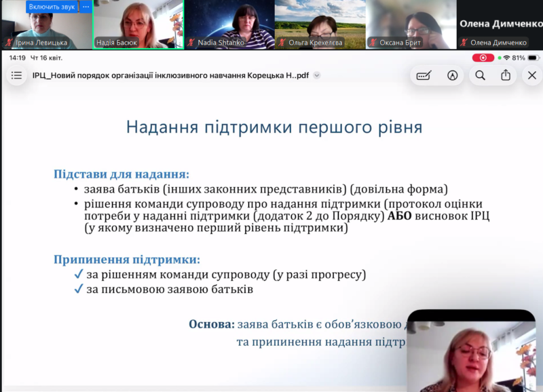Select Оксана Брит's video tile
The image size is (543, 392).
tap(411, 24)
